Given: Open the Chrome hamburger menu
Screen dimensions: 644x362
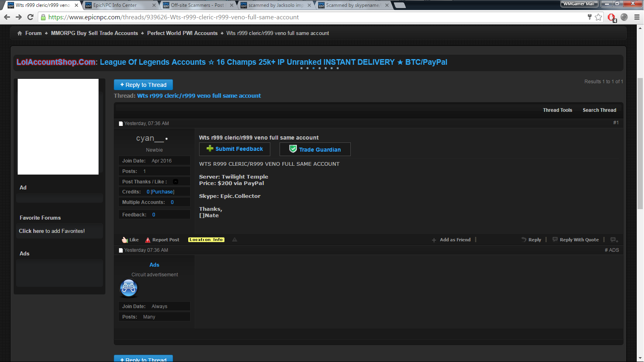Looking at the screenshot, I should (637, 17).
